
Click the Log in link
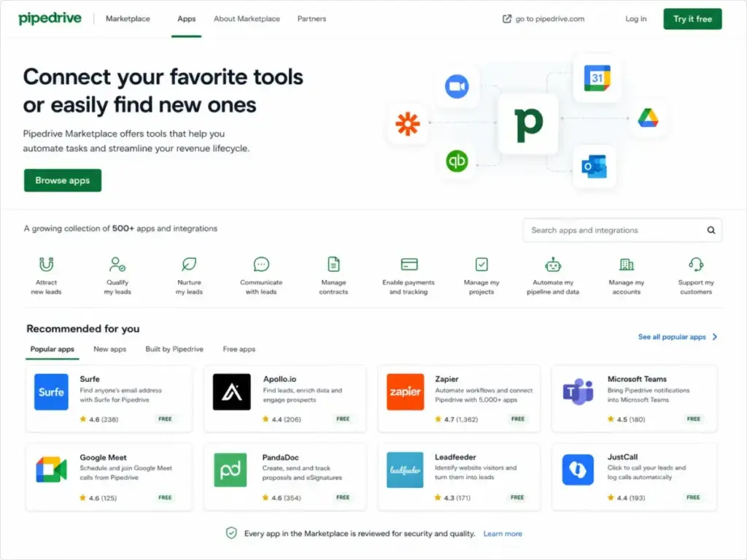pyautogui.click(x=636, y=18)
